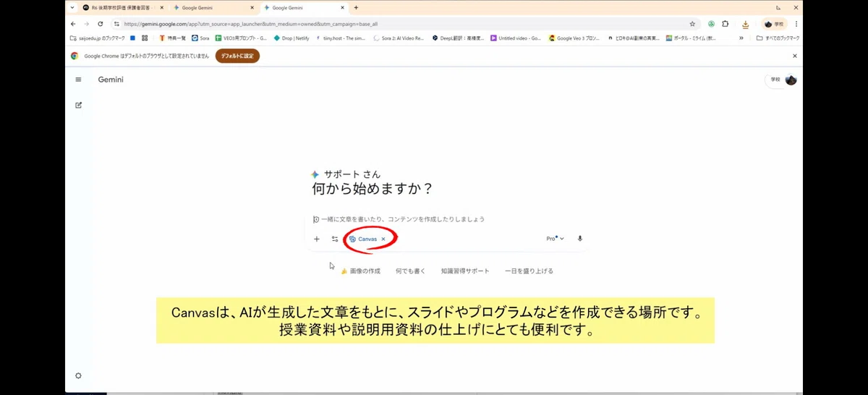
Task: Bookmark this page with the star icon
Action: (x=692, y=24)
